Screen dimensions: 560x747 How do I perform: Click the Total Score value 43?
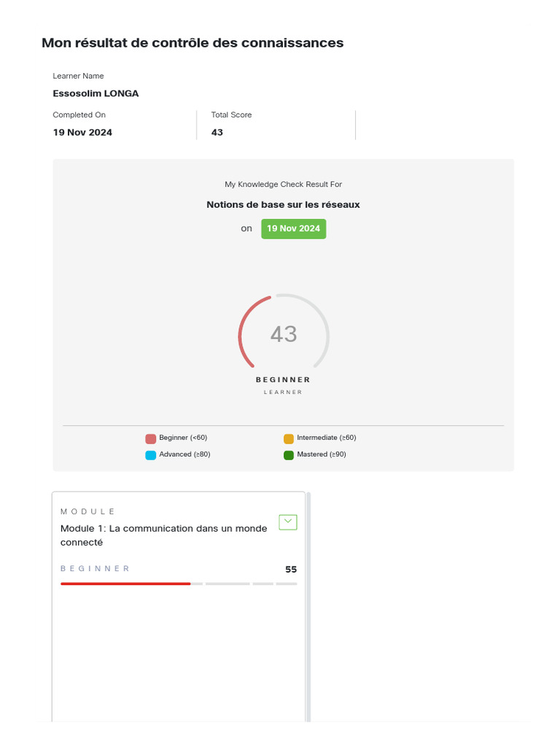(x=217, y=133)
